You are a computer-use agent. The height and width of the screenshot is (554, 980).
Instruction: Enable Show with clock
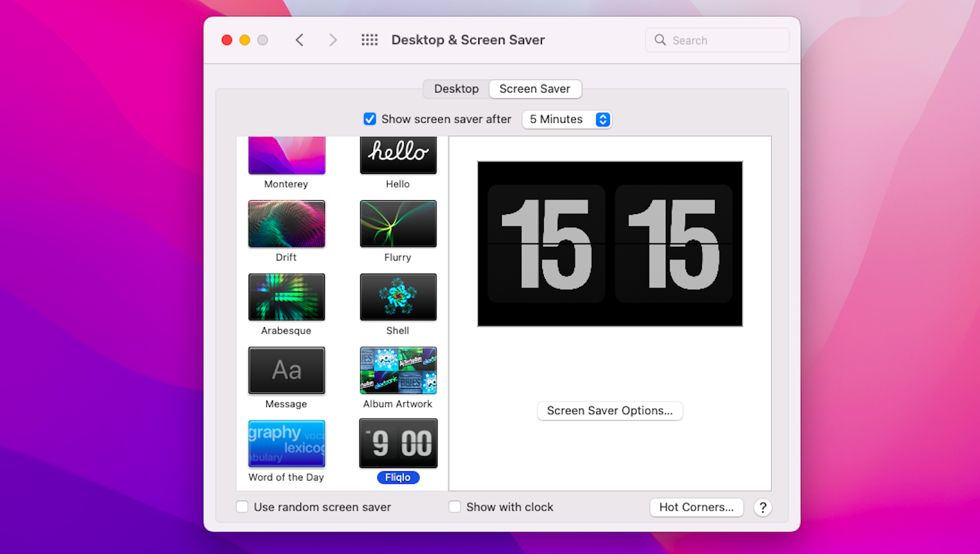455,507
